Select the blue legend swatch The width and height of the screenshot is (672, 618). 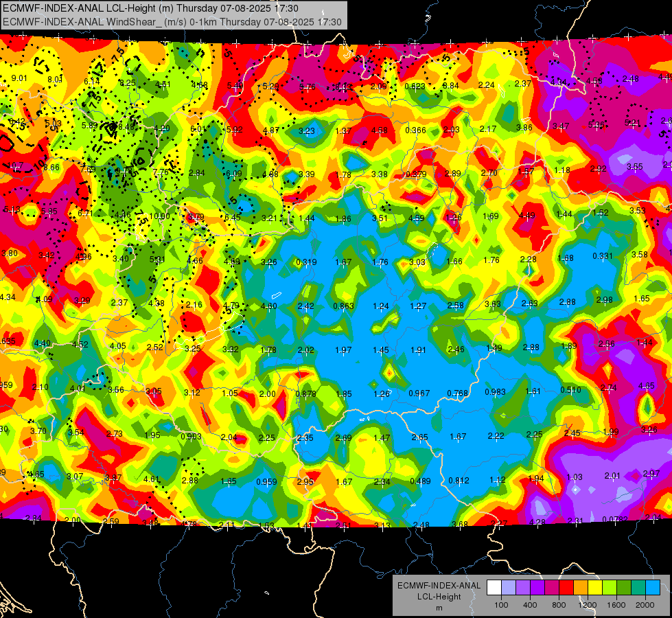(653, 588)
